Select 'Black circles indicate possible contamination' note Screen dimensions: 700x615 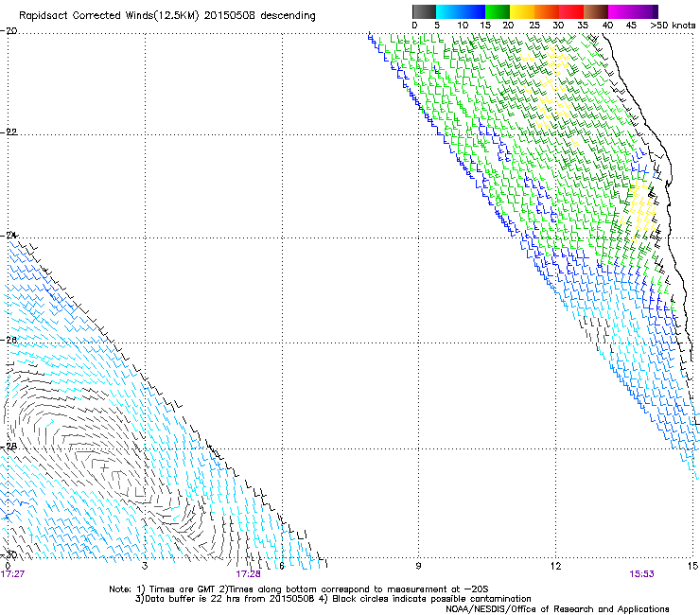coord(431,599)
